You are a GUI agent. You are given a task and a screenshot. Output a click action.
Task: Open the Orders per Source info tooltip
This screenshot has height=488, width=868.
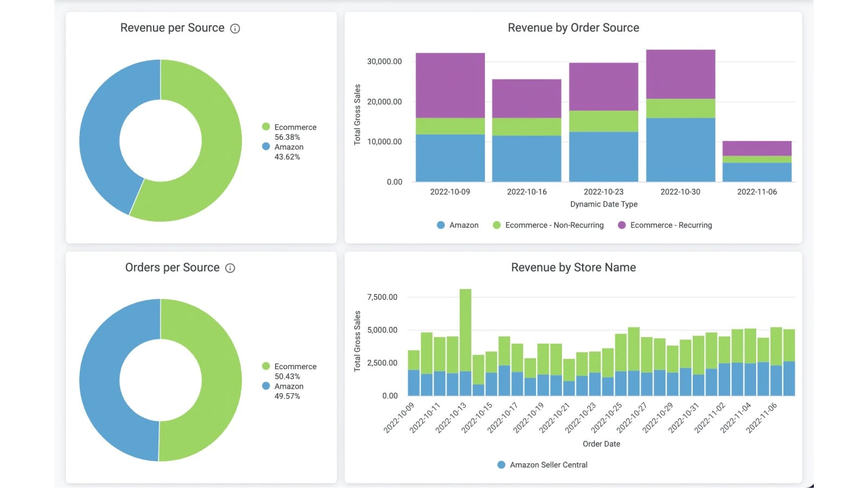231,268
